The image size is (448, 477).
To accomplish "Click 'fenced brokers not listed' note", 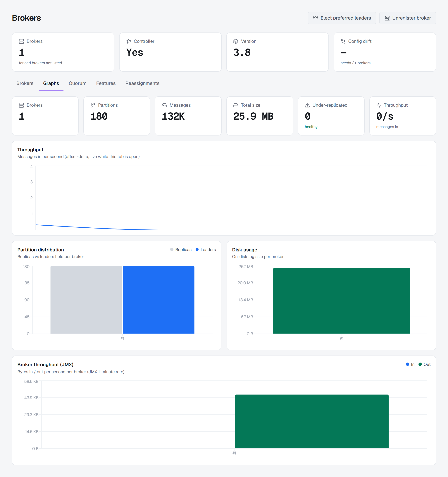I will pyautogui.click(x=40, y=63).
